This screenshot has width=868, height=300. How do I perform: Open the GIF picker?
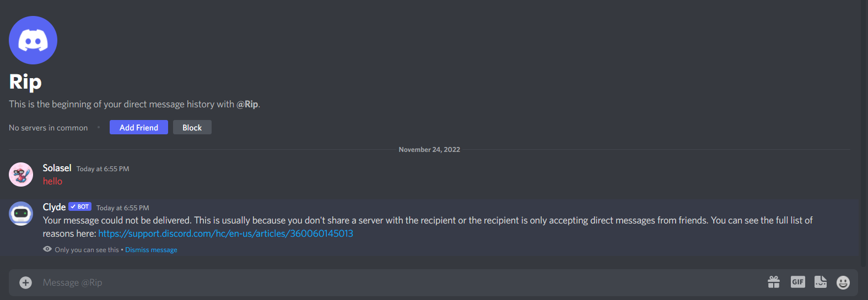tap(797, 282)
